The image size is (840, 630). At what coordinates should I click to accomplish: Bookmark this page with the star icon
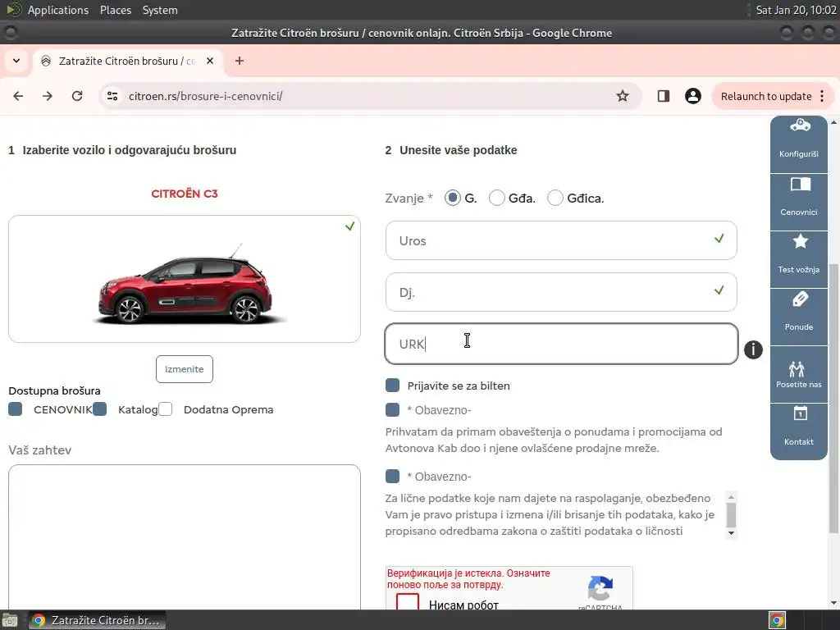[x=622, y=96]
